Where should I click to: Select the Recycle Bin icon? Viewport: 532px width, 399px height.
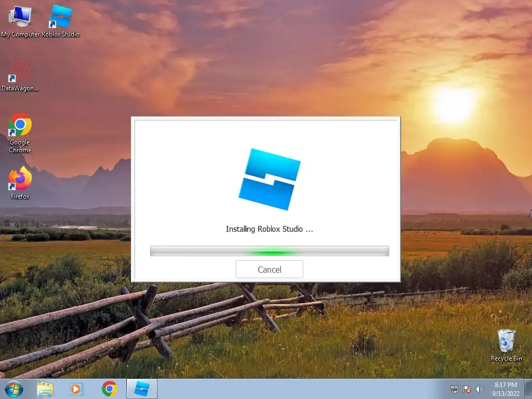click(506, 345)
